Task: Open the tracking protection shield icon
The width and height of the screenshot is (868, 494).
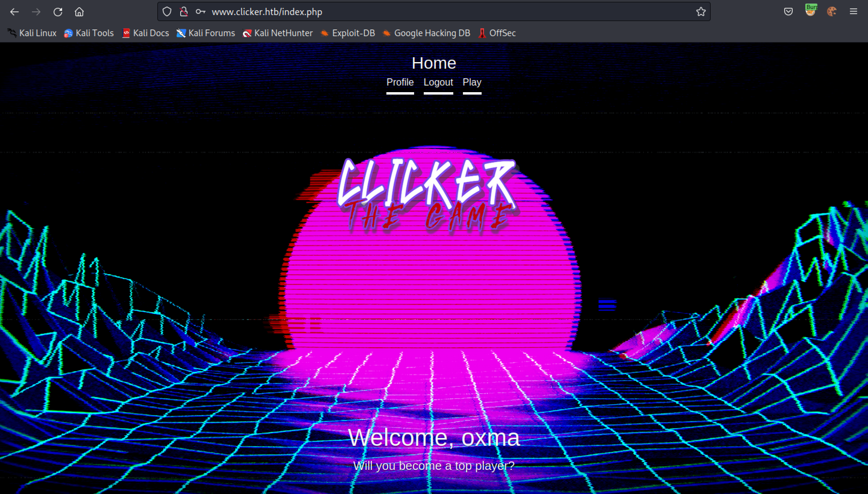Action: pos(167,12)
